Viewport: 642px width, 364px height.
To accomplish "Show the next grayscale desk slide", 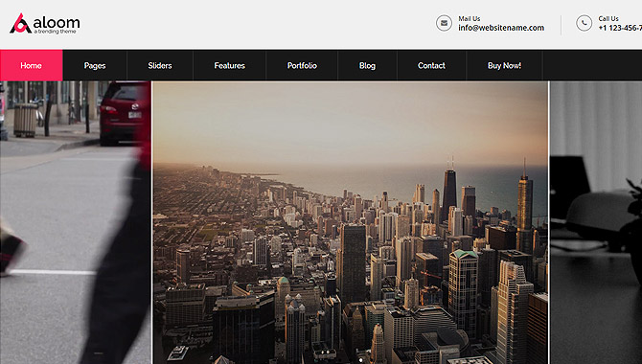I will coord(596,222).
